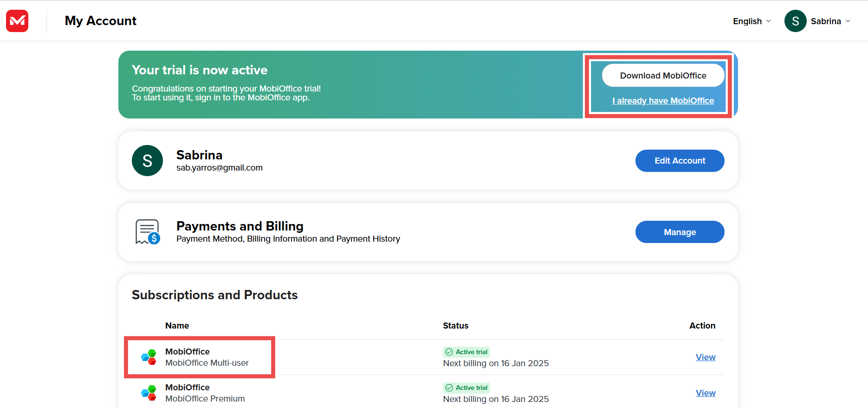
Task: Click the Payments and Billing receipt icon
Action: pos(148,232)
